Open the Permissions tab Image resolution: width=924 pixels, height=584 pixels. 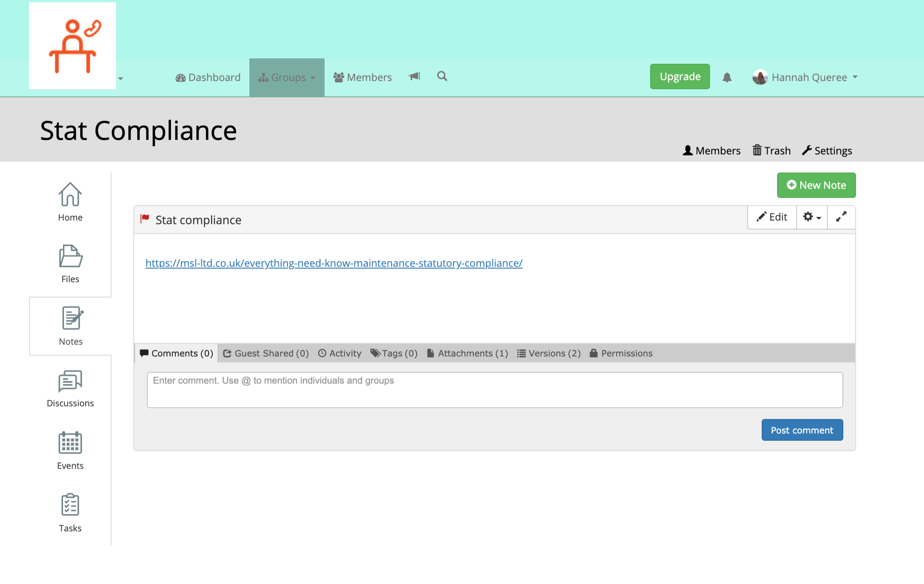(621, 353)
